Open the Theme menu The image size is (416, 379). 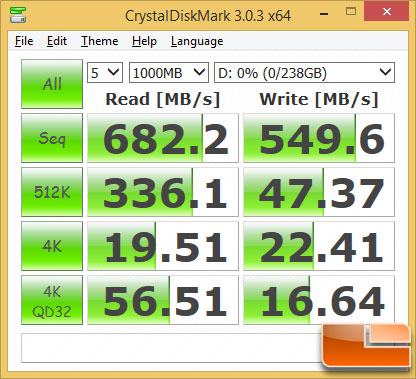pos(100,41)
